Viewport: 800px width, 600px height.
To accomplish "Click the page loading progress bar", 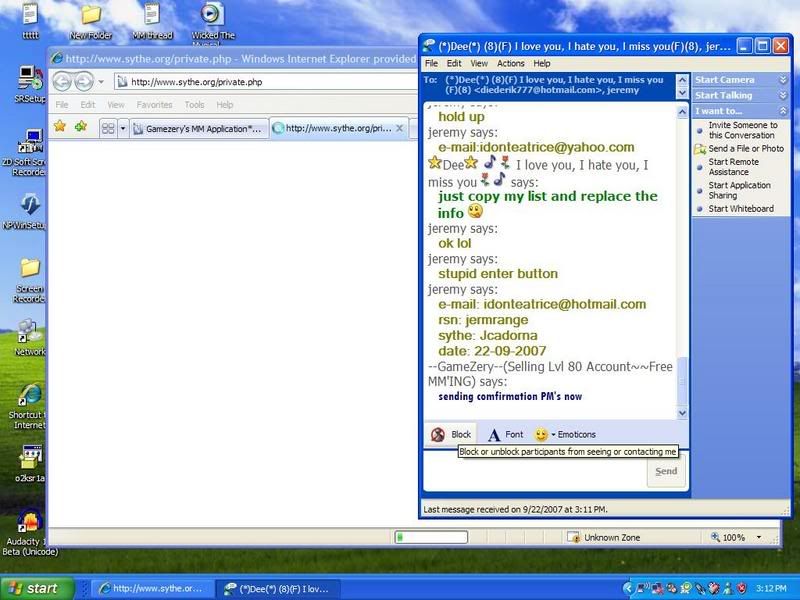I will click(x=431, y=537).
